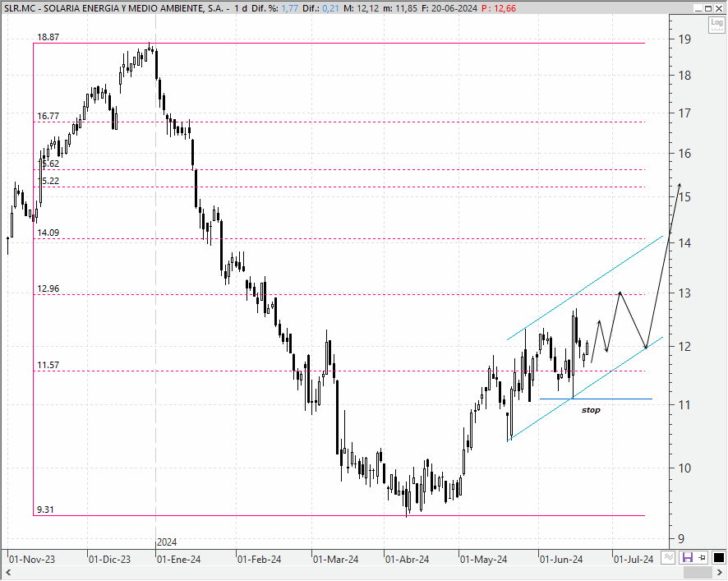The image size is (728, 581).
Task: Click the 01-Ene-24 date label
Action: [x=179, y=559]
